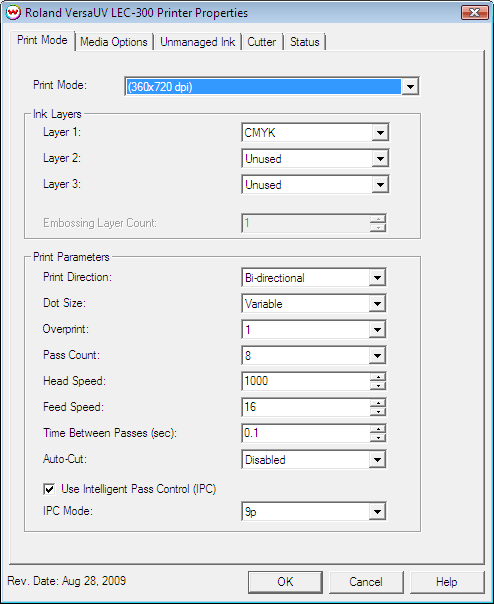Decrease Head Speed with down arrow
Image resolution: width=494 pixels, height=604 pixels.
tap(378, 385)
